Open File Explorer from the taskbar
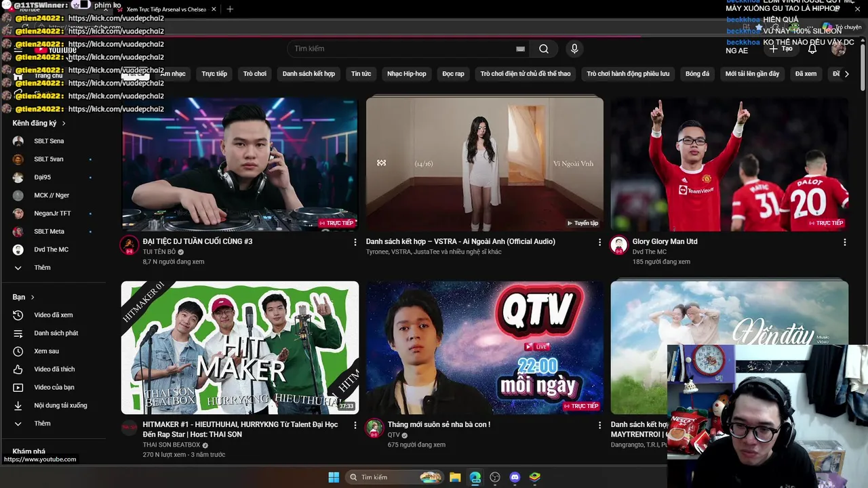 tap(455, 477)
